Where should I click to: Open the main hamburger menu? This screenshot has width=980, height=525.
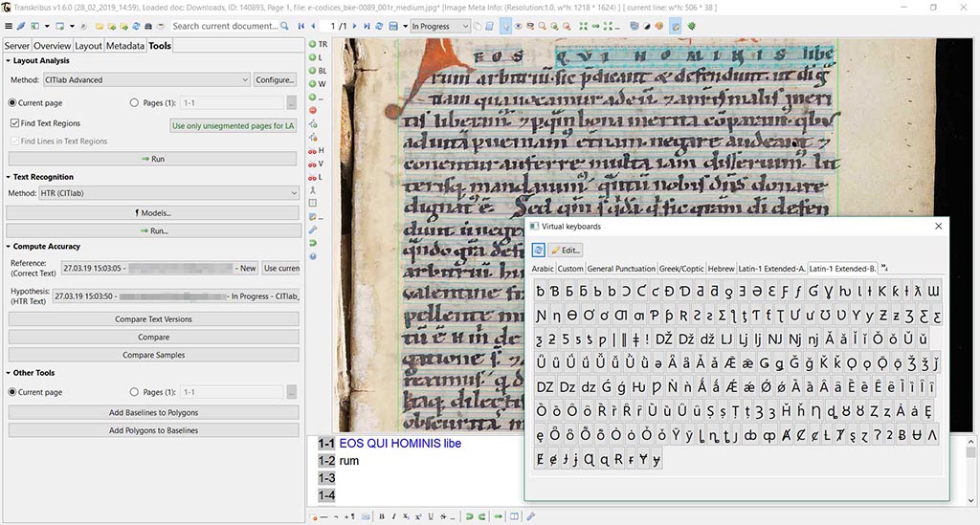pos(8,26)
